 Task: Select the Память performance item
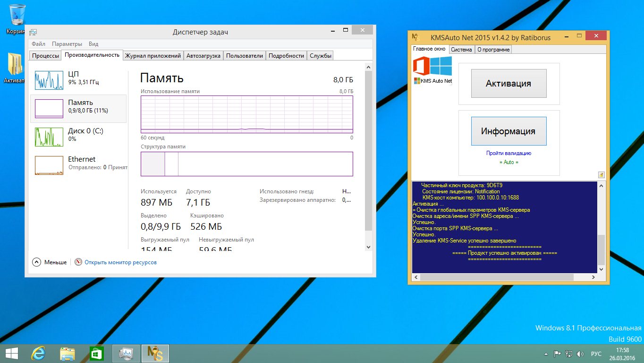coord(78,109)
